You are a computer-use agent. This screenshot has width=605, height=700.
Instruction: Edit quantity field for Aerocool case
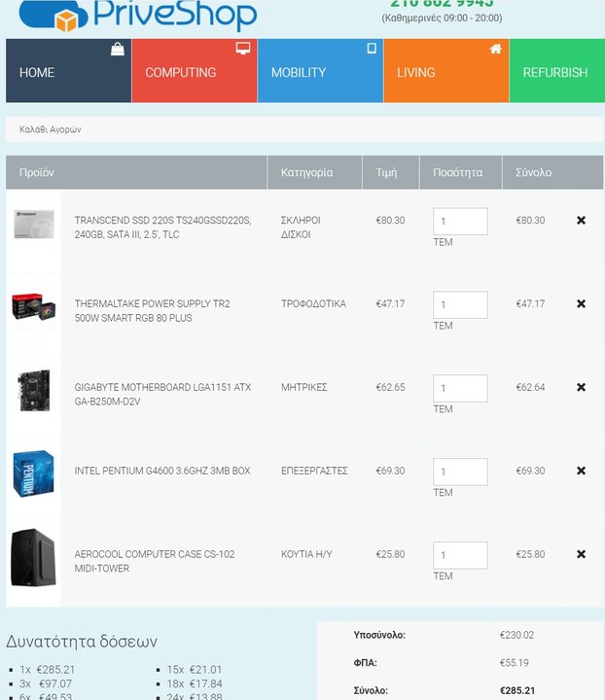(x=460, y=555)
